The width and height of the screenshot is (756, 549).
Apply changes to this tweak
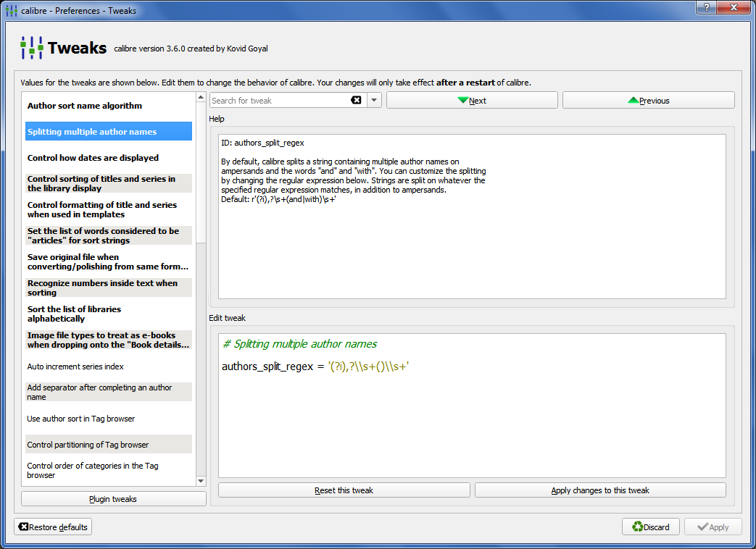coord(600,490)
